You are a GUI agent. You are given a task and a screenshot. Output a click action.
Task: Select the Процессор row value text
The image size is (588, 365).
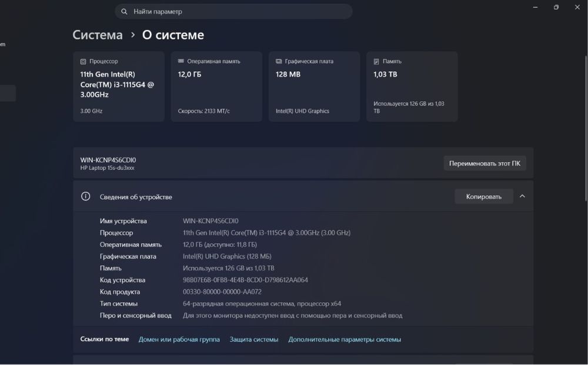[266, 233]
